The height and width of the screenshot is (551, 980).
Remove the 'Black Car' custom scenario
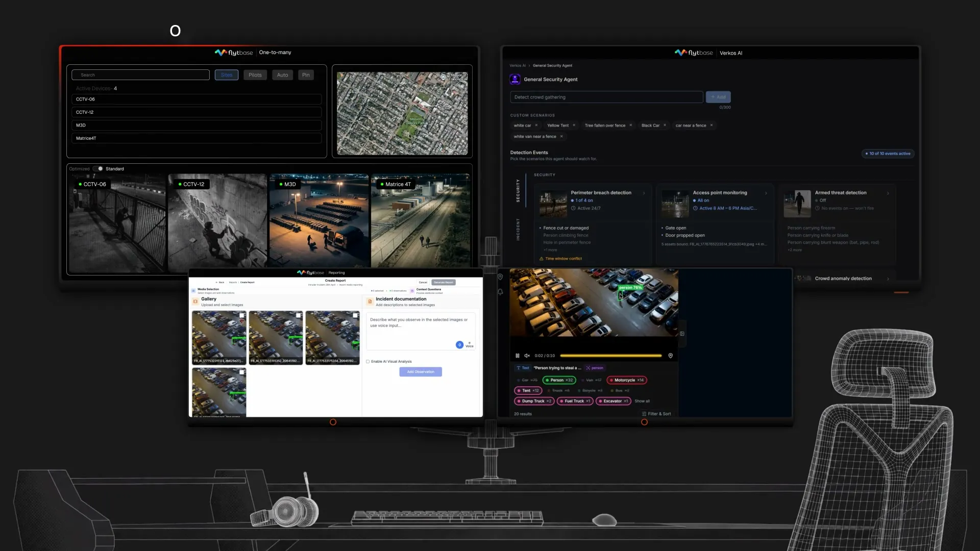click(665, 126)
